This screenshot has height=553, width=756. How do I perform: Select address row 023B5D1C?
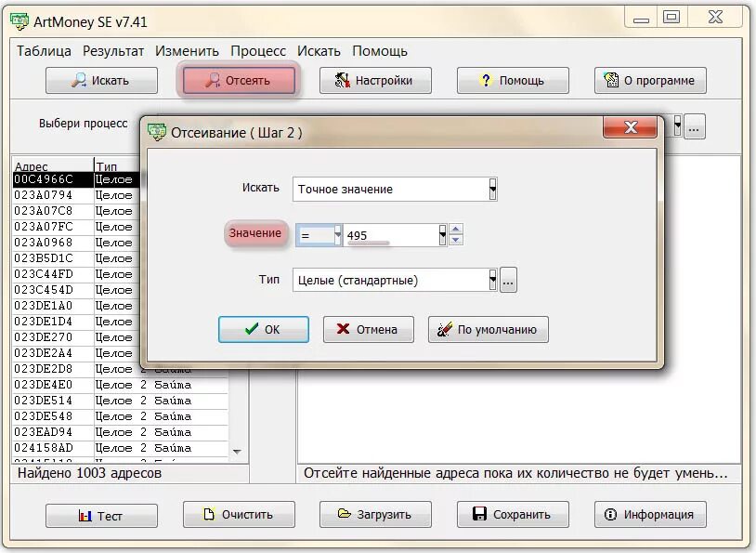(76, 258)
